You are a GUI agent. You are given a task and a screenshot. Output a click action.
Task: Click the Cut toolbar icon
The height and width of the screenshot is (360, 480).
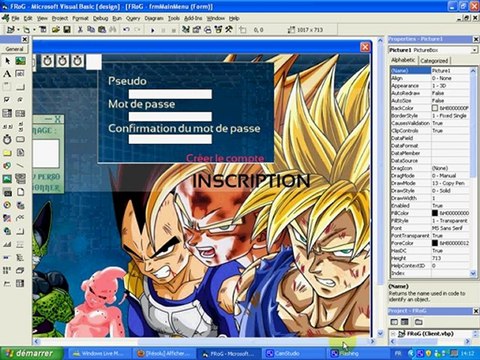pyautogui.click(x=80, y=30)
